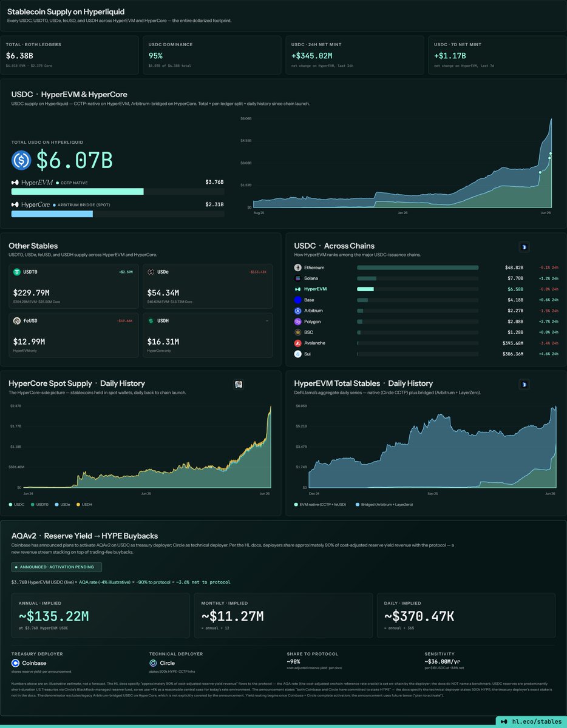
Task: Click the HyperEVM chain icon in chains list
Action: (298, 289)
